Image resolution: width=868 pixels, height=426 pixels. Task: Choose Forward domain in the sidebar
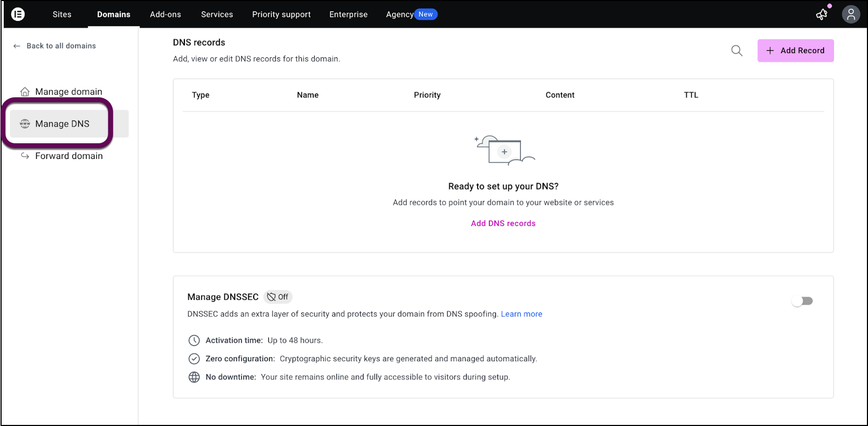(69, 156)
